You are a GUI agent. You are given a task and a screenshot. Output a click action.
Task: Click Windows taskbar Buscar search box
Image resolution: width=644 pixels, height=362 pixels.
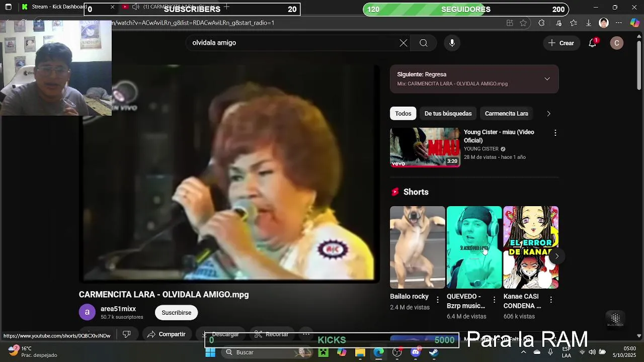pyautogui.click(x=267, y=352)
